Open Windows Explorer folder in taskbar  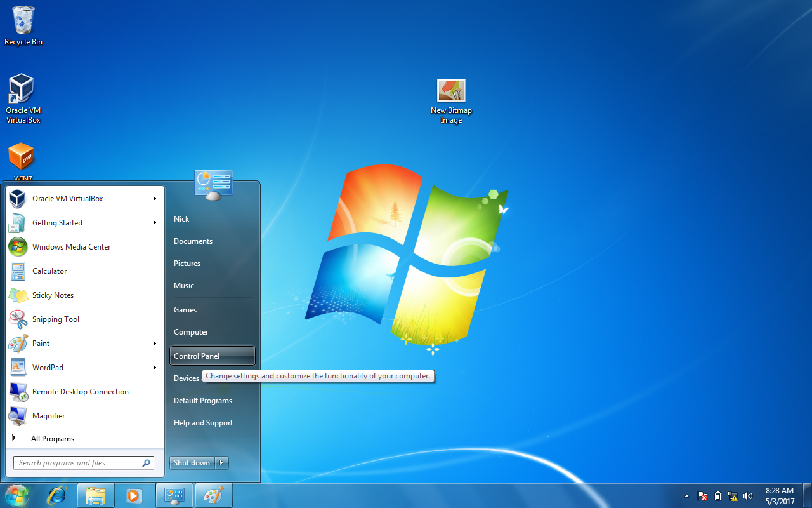pos(96,495)
